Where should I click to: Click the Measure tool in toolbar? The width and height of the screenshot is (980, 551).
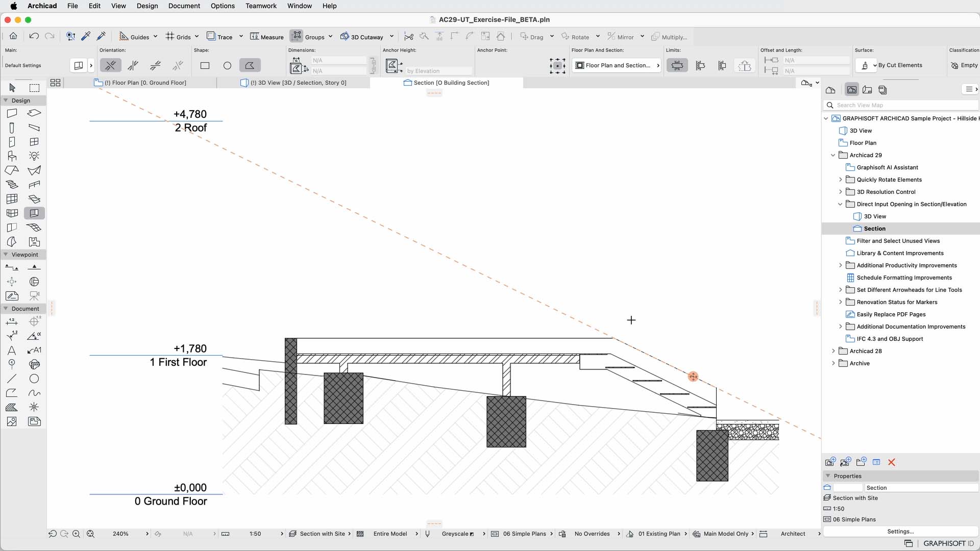pos(266,37)
